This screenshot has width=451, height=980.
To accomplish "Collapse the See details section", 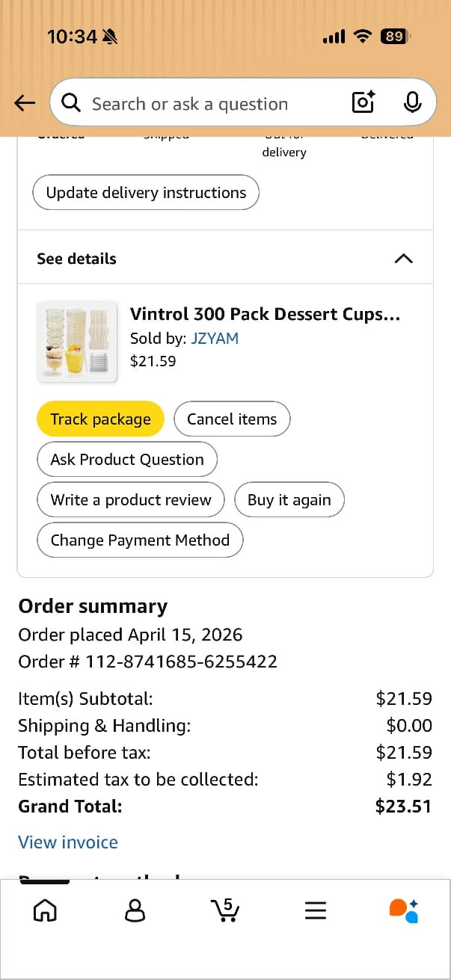I will [402, 259].
